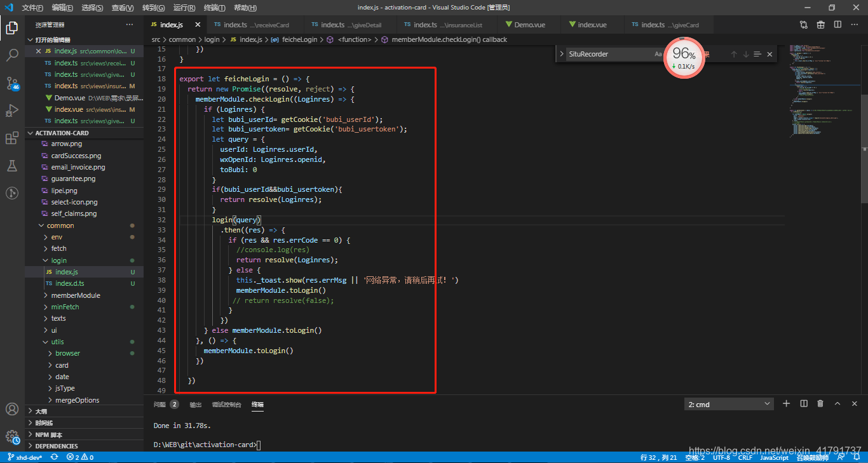The height and width of the screenshot is (463, 868).
Task: Open editor more actions ellipsis
Action: [x=855, y=25]
